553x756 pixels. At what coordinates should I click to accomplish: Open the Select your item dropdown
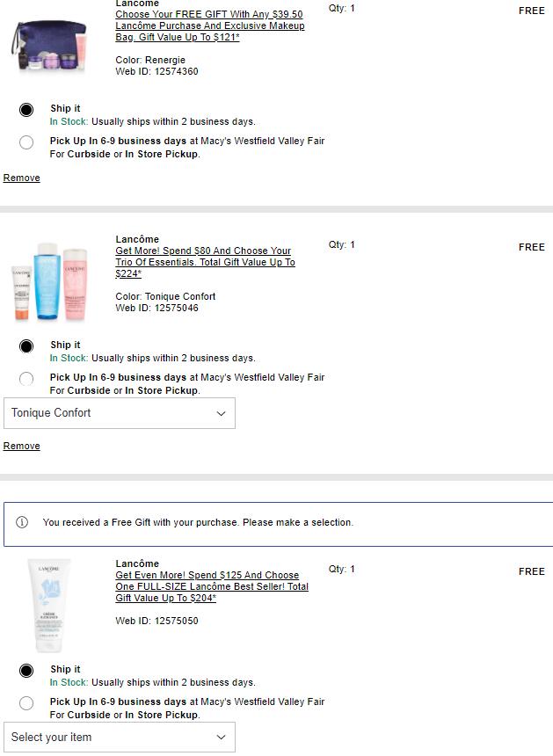[119, 738]
